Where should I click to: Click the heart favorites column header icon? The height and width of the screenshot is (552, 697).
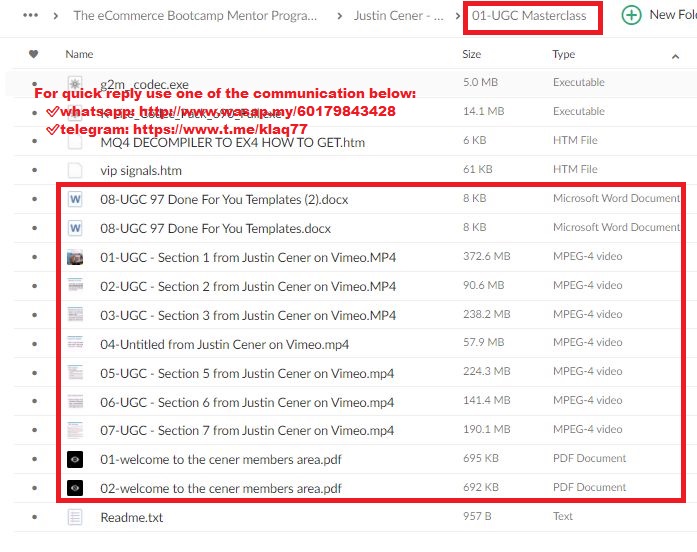[33, 54]
